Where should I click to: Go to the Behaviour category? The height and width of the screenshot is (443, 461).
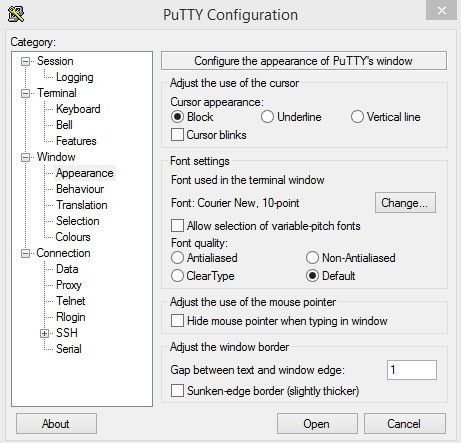point(80,189)
